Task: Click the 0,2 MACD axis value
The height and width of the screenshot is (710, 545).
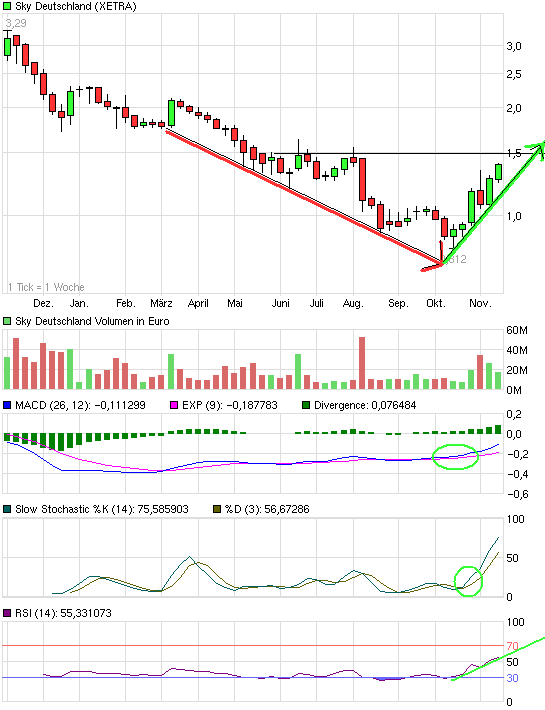Action: click(514, 414)
